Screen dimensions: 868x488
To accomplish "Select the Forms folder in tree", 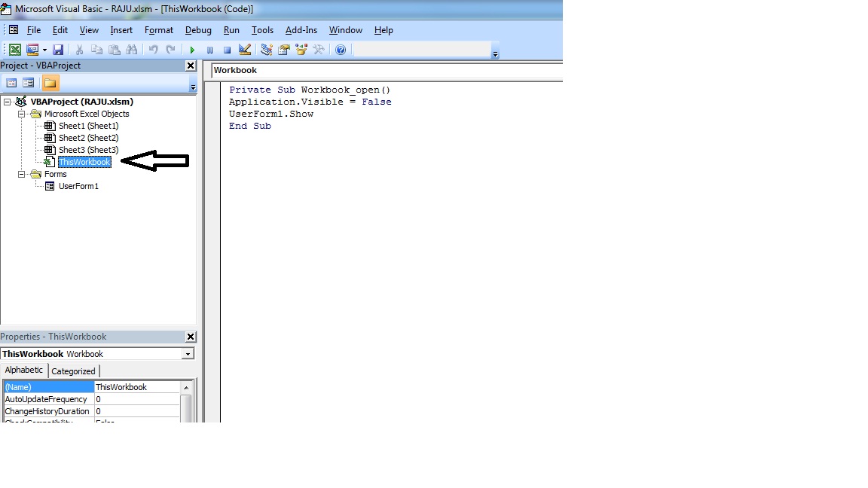I will 55,174.
